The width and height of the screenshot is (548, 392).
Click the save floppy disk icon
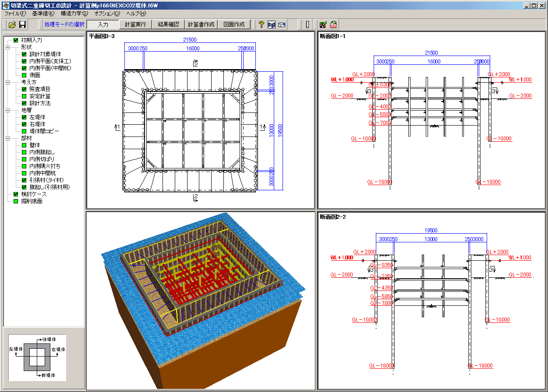tap(22, 24)
